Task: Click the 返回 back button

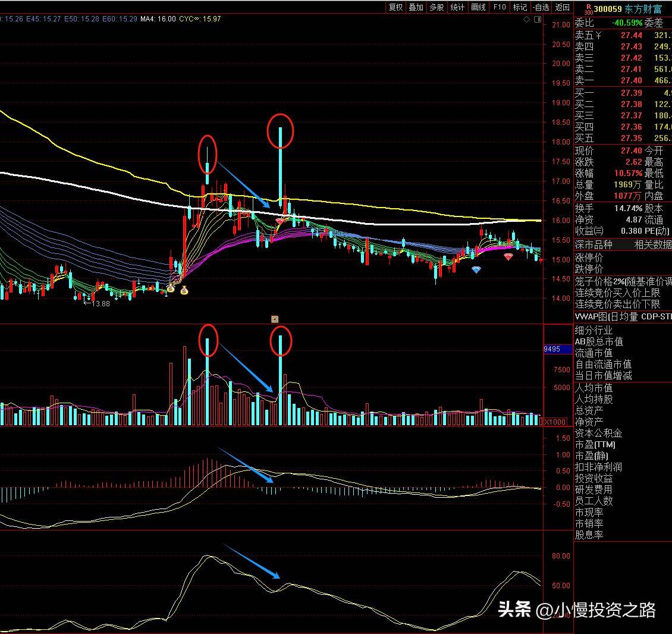Action: coord(563,7)
